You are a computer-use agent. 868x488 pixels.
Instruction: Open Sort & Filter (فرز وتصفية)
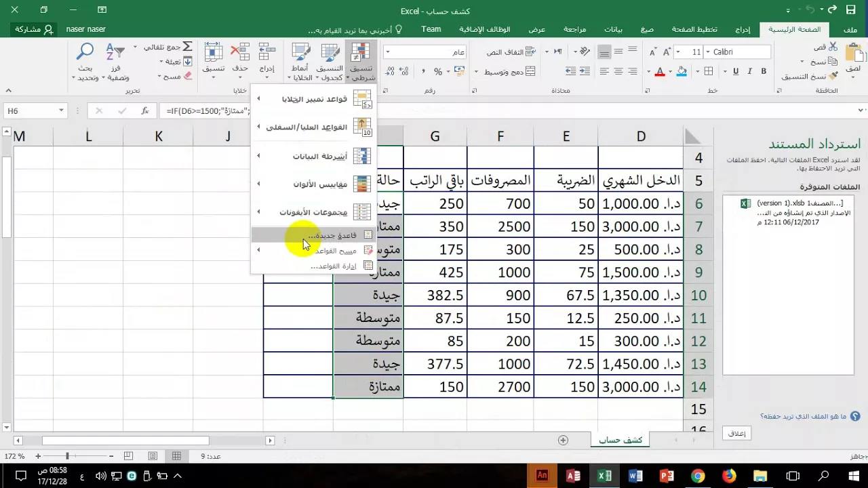[116, 62]
